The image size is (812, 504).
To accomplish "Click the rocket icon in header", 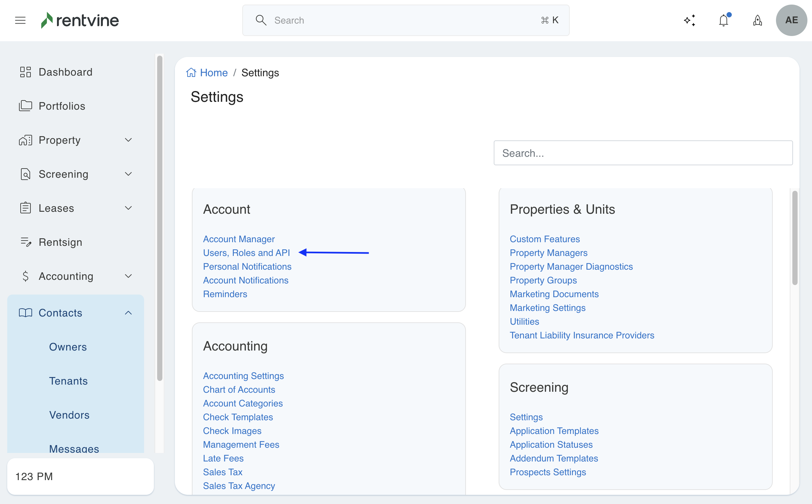I will coord(757,20).
